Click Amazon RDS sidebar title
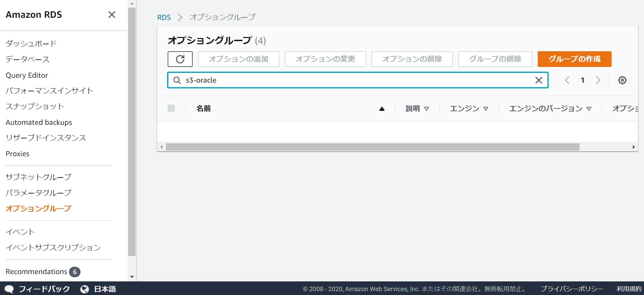This screenshot has width=644, height=295. (x=34, y=15)
